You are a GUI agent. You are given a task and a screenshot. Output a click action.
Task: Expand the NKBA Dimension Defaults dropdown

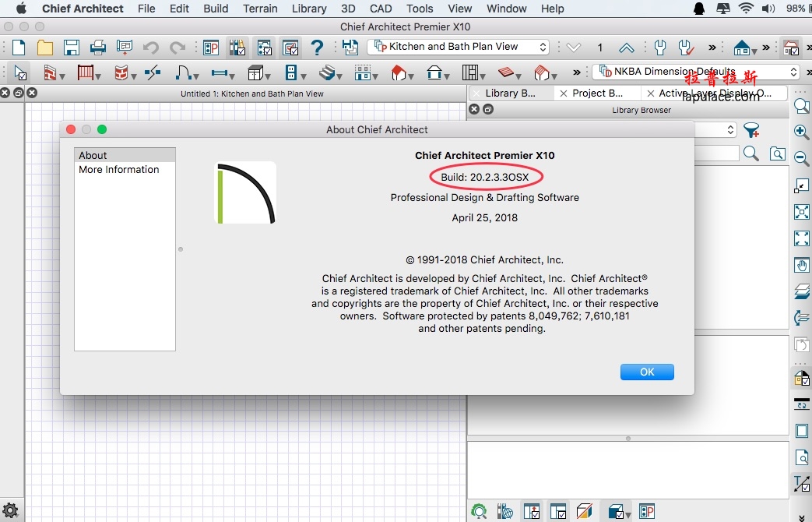[697, 72]
